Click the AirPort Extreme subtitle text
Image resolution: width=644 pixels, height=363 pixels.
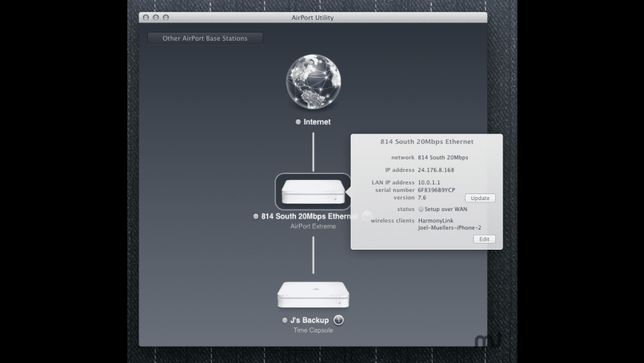tap(313, 227)
